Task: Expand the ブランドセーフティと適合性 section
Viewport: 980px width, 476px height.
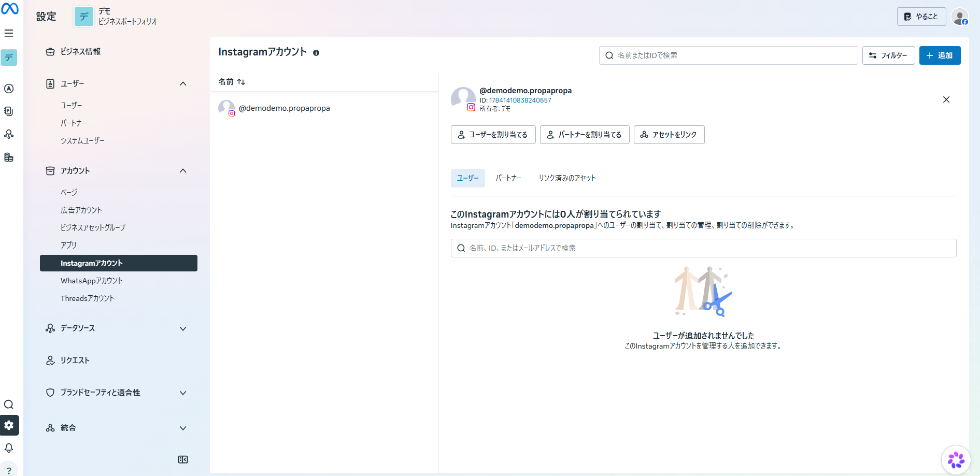Action: click(x=117, y=393)
